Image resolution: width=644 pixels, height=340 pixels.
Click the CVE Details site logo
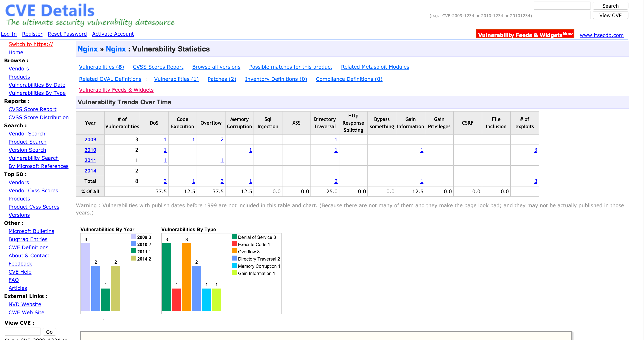[50, 11]
